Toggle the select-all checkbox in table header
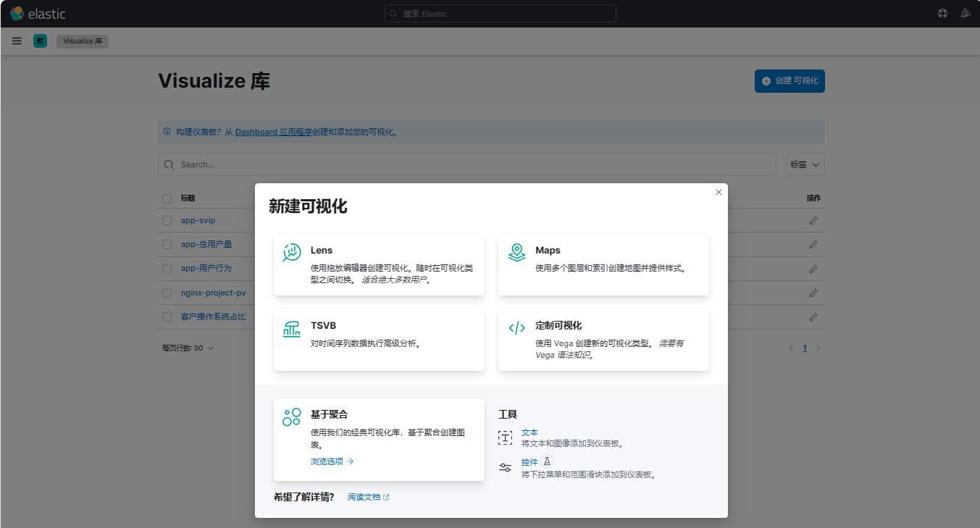Viewport: 980px width, 528px height. [x=167, y=198]
